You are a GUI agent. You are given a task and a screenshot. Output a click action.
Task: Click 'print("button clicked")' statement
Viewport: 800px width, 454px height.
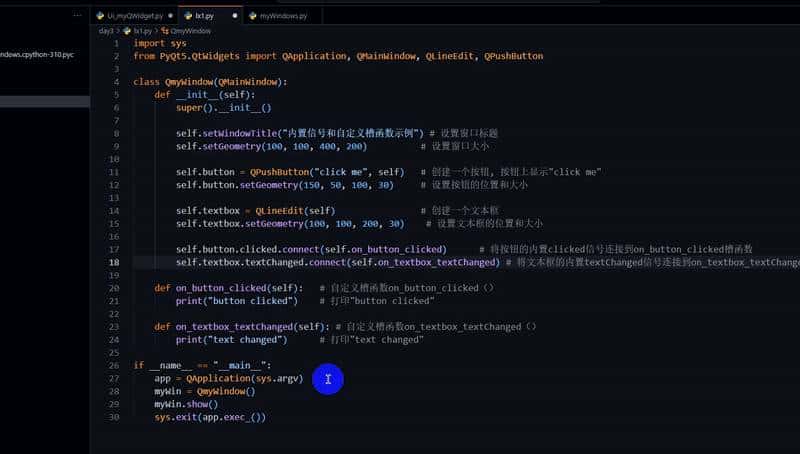(x=237, y=301)
